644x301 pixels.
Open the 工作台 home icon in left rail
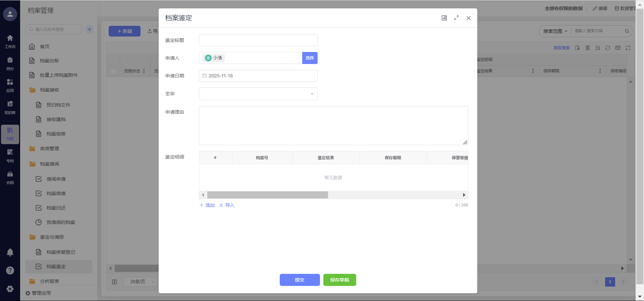coord(10,41)
